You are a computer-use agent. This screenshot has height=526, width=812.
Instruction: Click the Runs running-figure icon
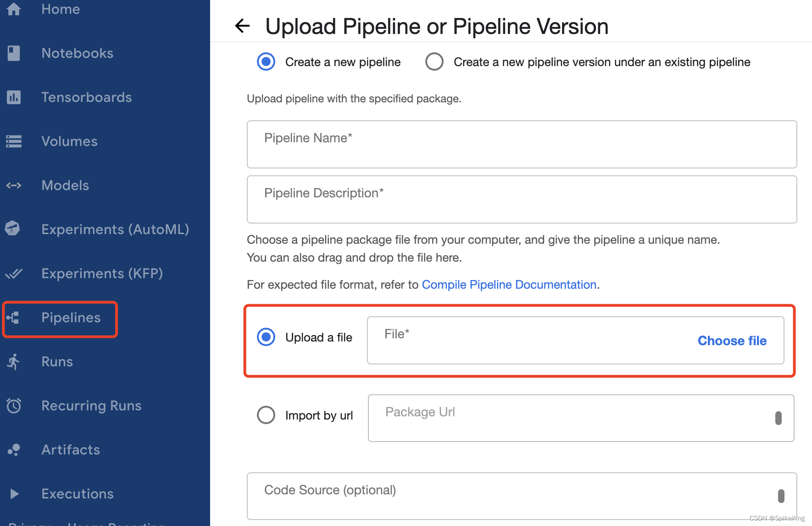pos(14,362)
